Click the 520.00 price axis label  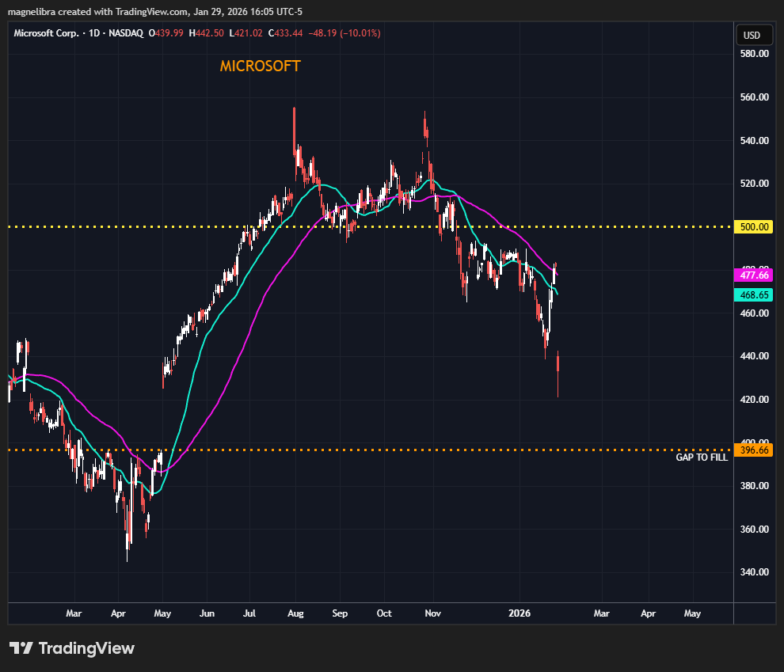[x=754, y=184]
